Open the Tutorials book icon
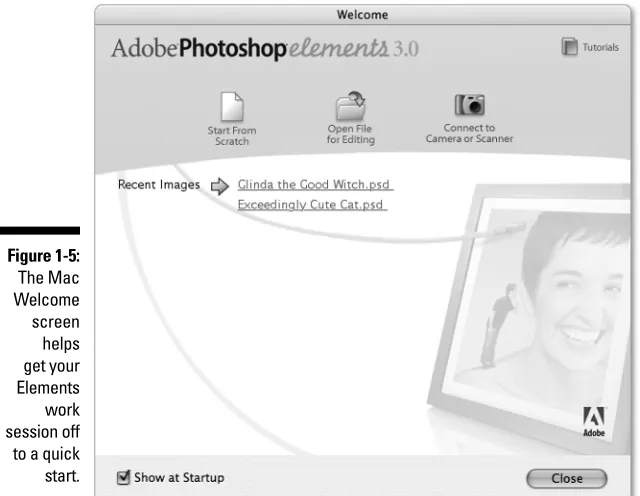This screenshot has height=496, width=640. point(569,47)
